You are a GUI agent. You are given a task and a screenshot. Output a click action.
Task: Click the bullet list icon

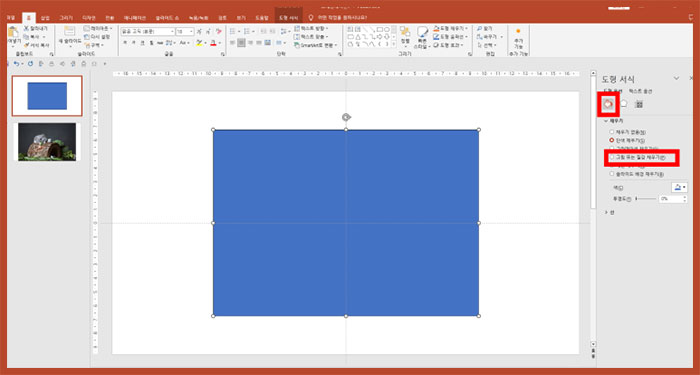233,32
